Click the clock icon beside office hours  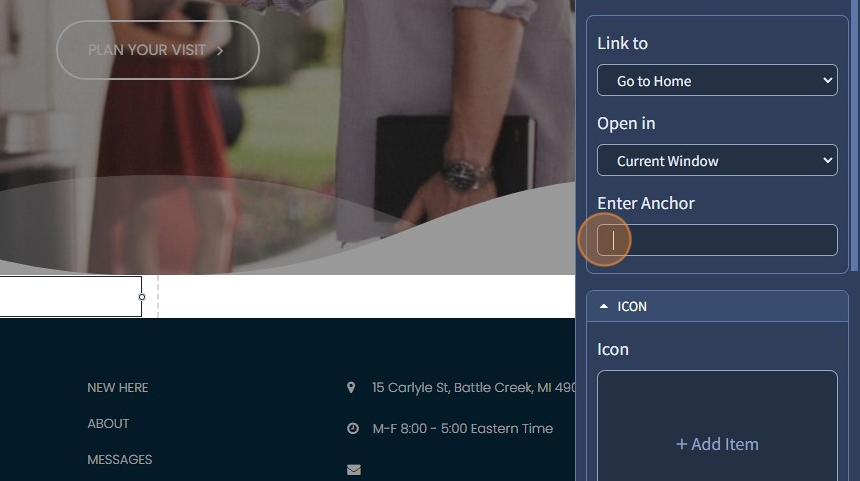(x=353, y=428)
